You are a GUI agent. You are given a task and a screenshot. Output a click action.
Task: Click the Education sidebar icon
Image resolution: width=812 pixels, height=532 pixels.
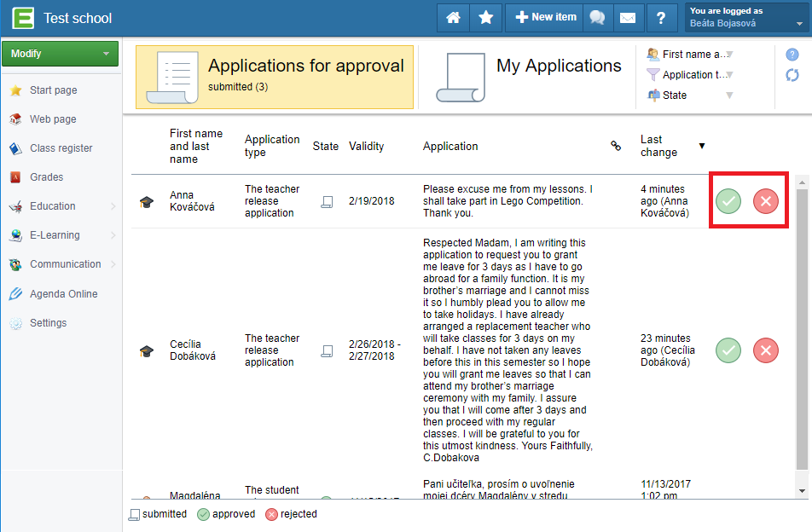point(16,206)
